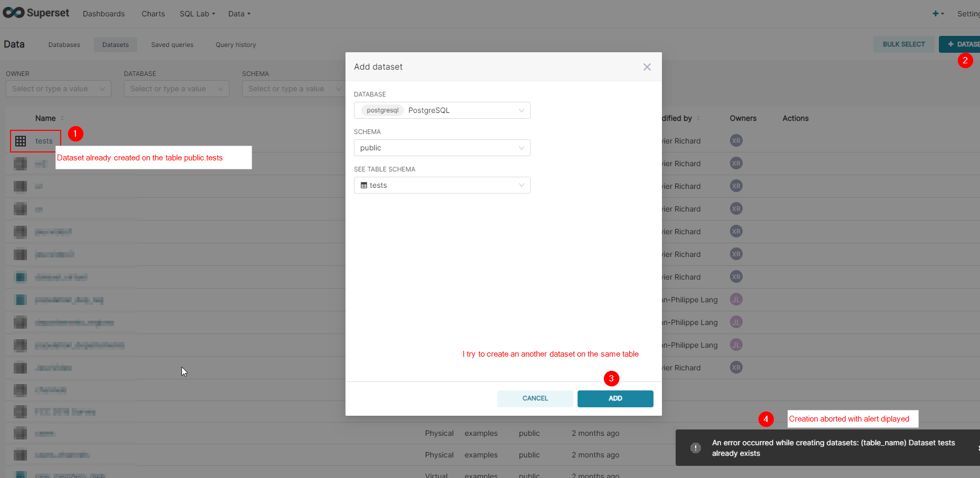Open the Dashboards menu item
The image size is (980, 478).
[x=103, y=14]
